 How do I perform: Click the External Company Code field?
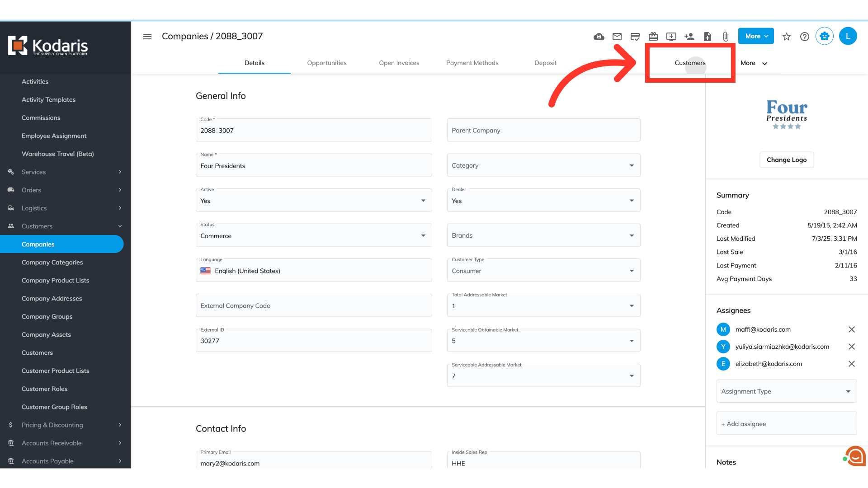[314, 306]
